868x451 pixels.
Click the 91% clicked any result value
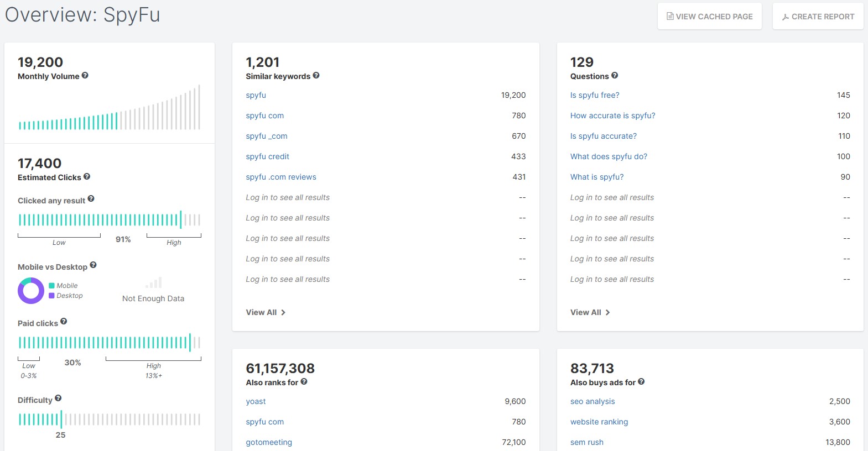[123, 239]
